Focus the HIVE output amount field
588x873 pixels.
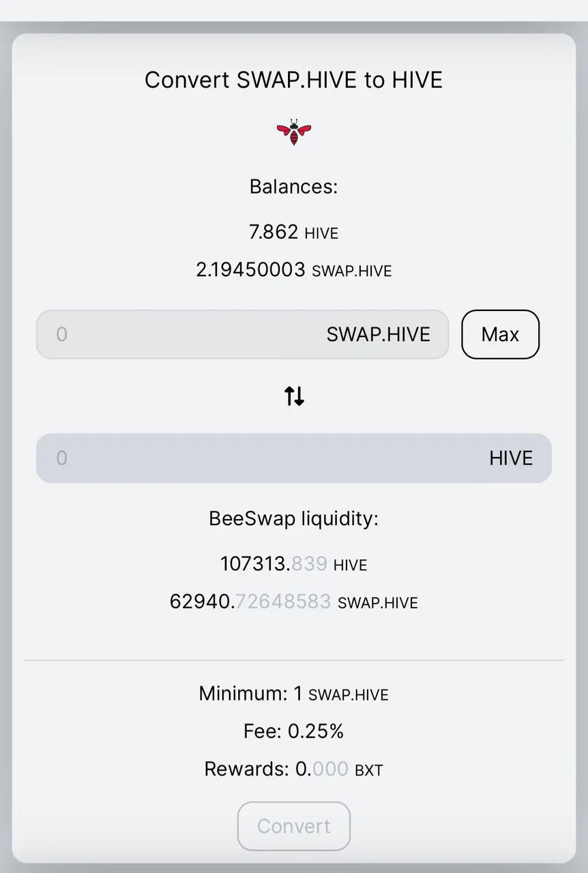pyautogui.click(x=294, y=458)
